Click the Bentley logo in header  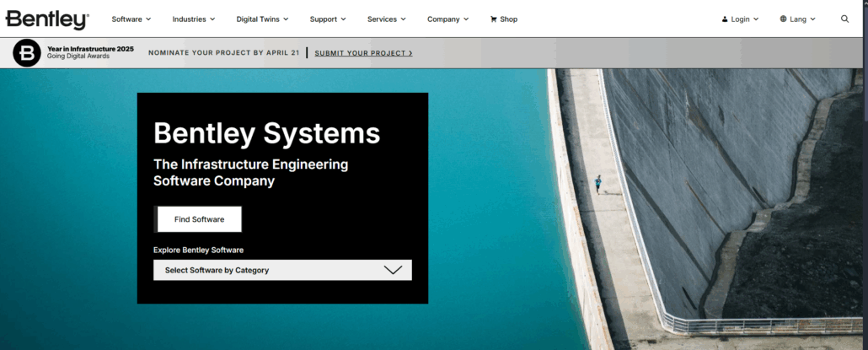coord(47,19)
